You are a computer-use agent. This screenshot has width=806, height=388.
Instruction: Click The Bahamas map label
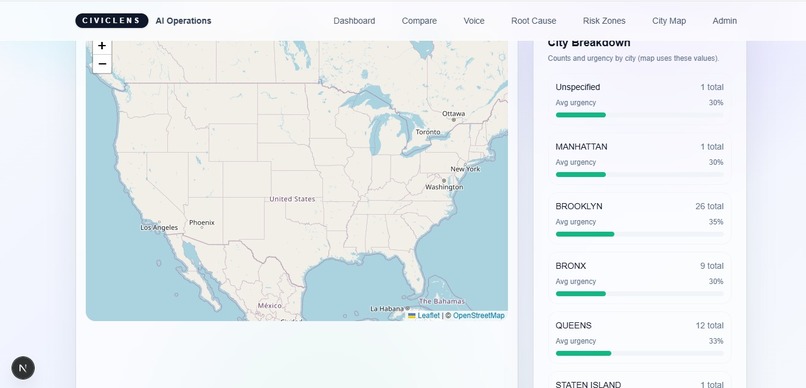[442, 302]
